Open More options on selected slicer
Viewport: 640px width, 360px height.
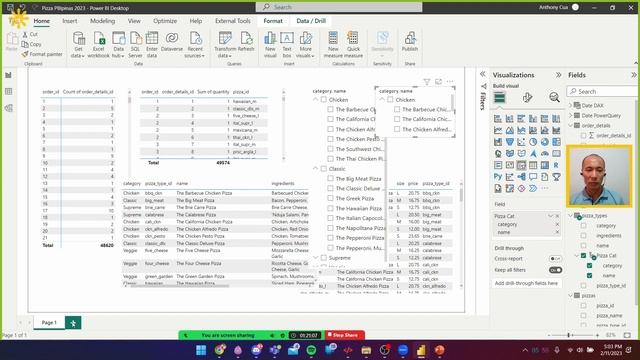pyautogui.click(x=450, y=82)
